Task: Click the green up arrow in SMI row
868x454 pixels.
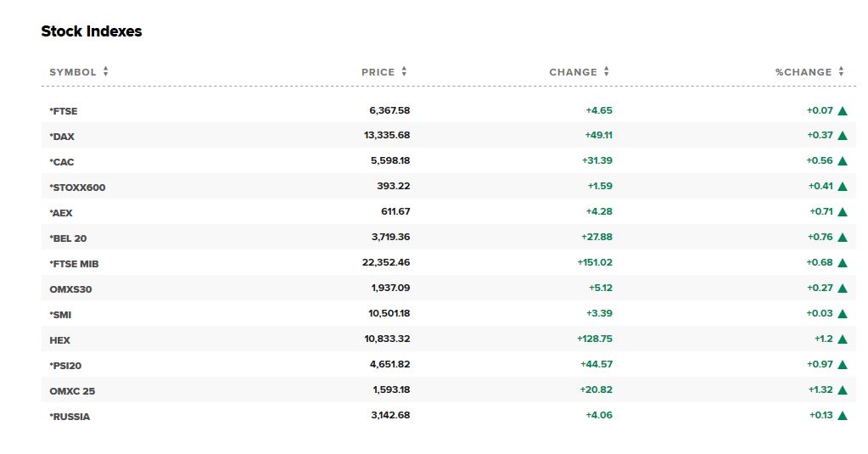Action: tap(843, 314)
